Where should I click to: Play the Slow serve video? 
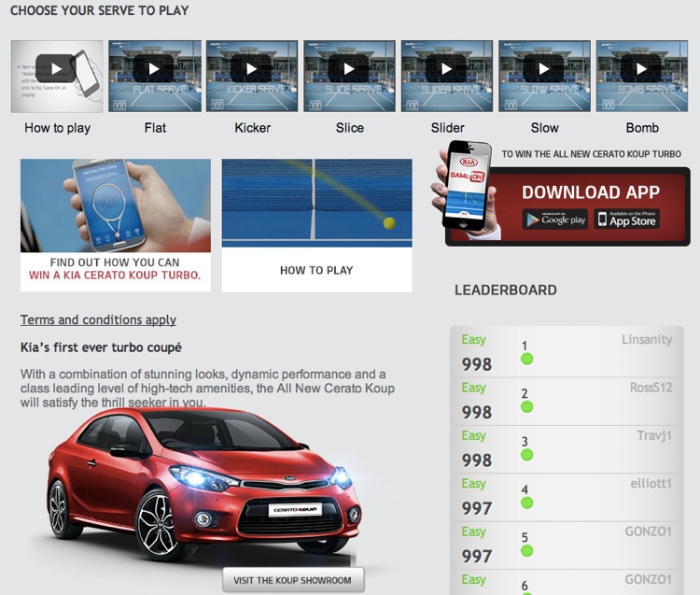(544, 76)
